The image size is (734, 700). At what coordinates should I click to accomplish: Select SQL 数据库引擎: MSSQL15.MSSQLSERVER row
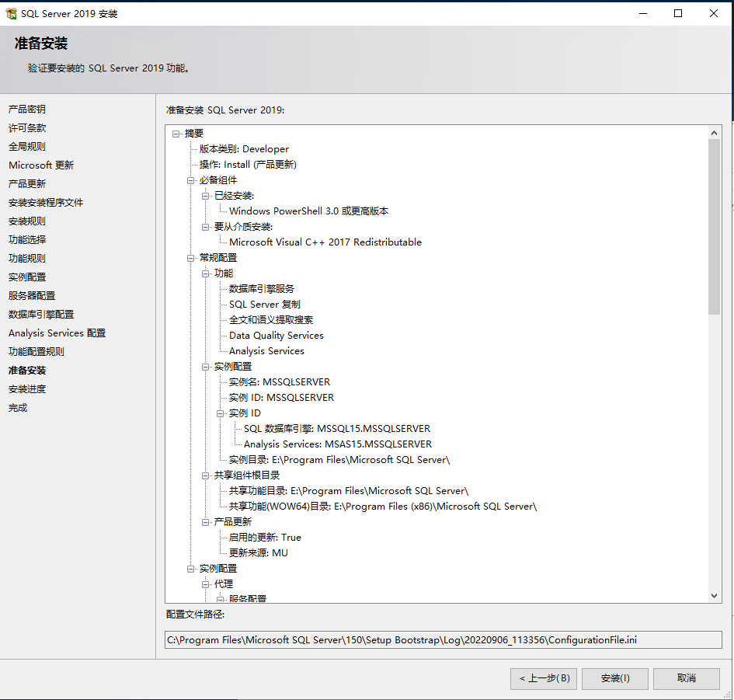pos(337,428)
